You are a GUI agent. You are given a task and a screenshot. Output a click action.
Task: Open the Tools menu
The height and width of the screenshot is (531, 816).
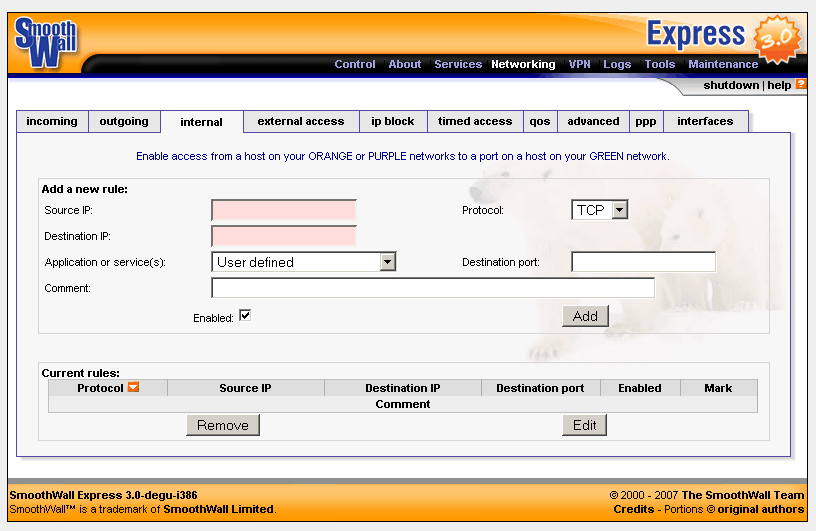659,64
